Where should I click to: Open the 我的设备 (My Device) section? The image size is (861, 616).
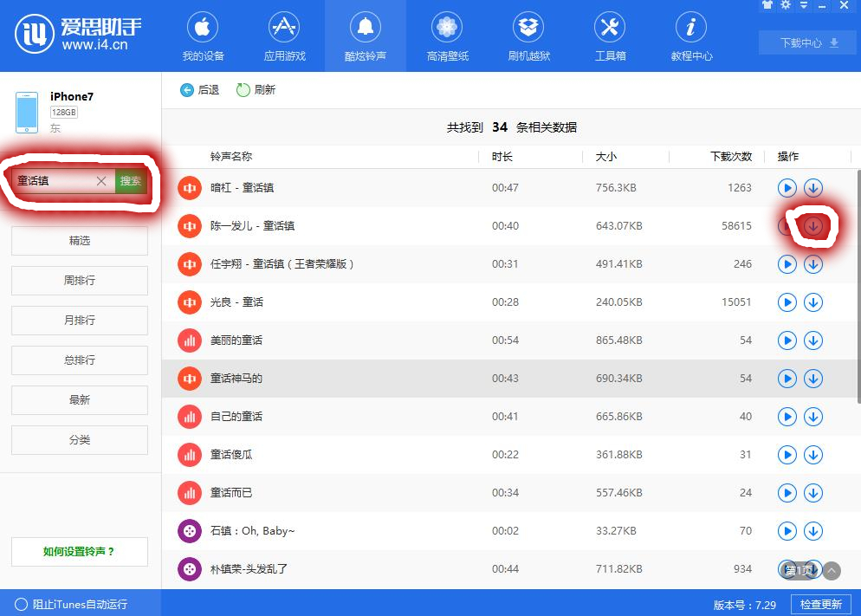[x=202, y=36]
